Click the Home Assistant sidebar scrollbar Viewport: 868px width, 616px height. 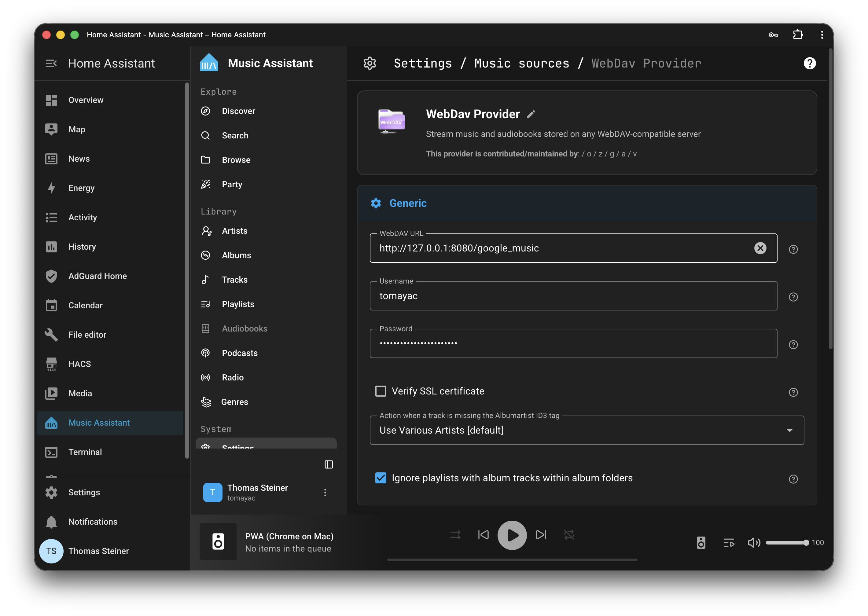tap(187, 270)
